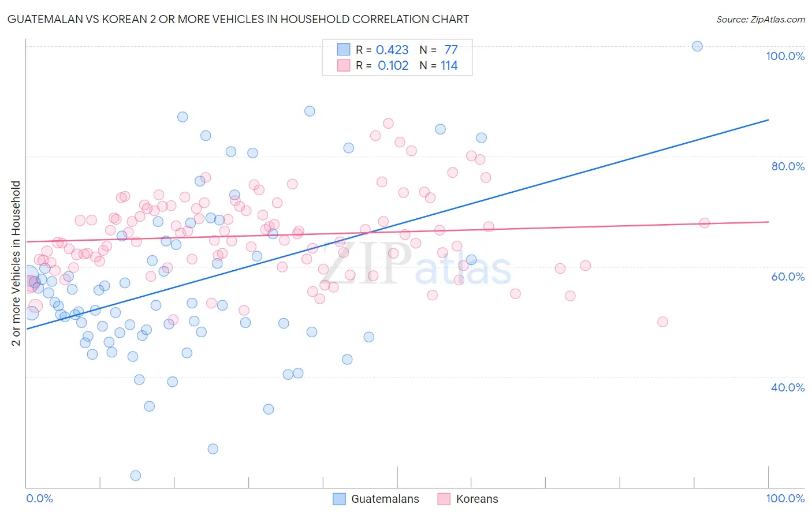Click the blue data point at 100% top right
Screen dimensions: 812x515
pos(697,46)
